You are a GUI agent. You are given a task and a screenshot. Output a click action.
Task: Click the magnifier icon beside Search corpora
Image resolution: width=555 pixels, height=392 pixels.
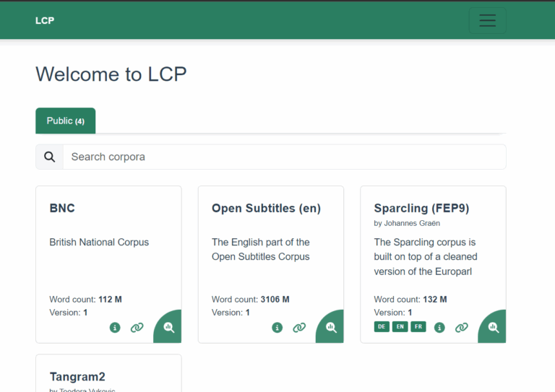click(x=50, y=157)
